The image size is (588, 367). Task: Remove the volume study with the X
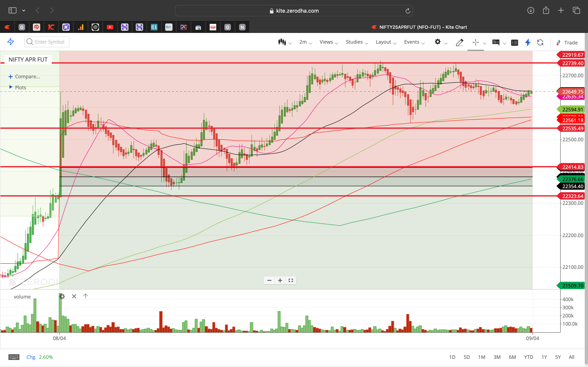tap(74, 296)
